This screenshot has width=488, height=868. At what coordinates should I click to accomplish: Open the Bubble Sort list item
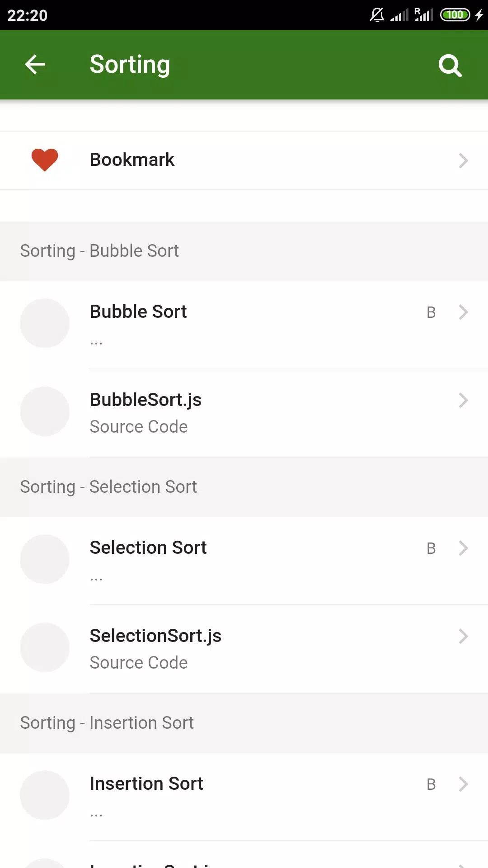(244, 325)
